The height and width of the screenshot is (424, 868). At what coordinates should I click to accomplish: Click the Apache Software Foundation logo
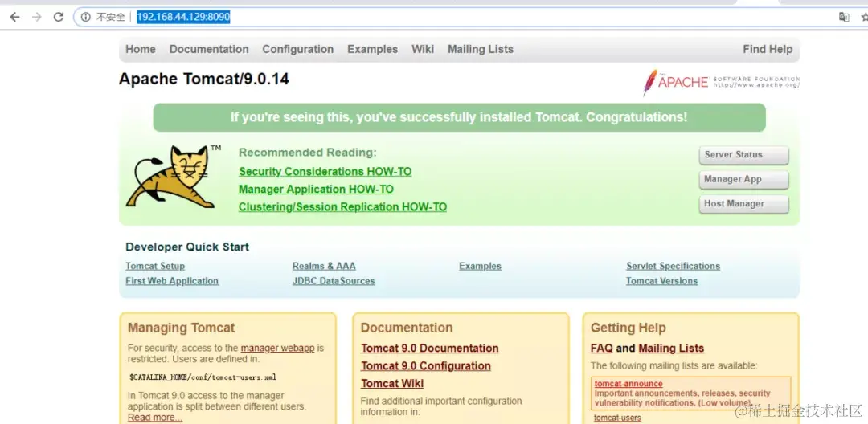pyautogui.click(x=721, y=83)
